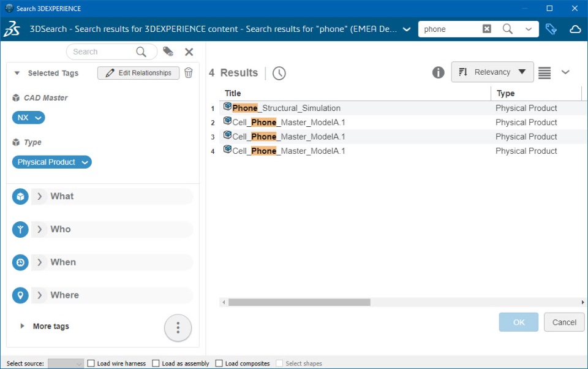Toggle Load as assembly checkbox

click(156, 363)
